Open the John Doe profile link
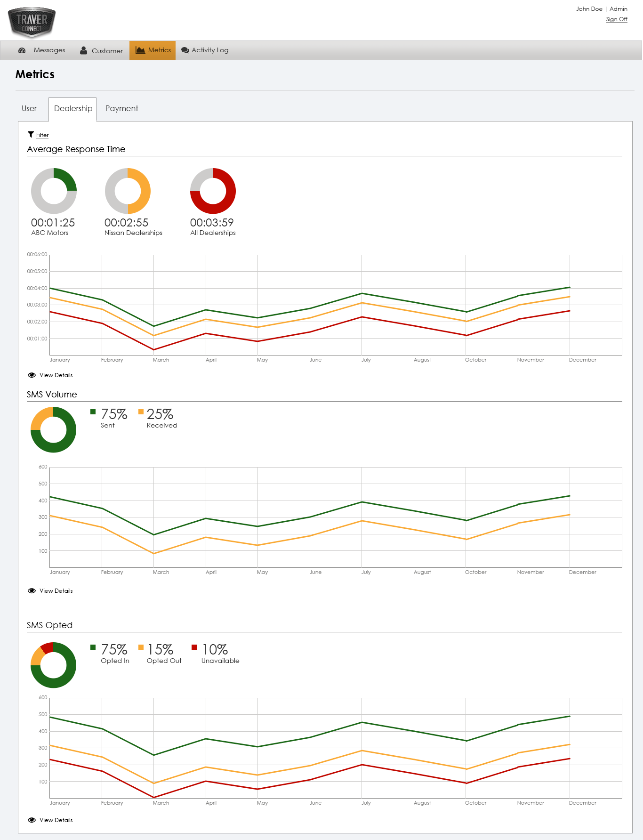The image size is (643, 840). [x=589, y=9]
